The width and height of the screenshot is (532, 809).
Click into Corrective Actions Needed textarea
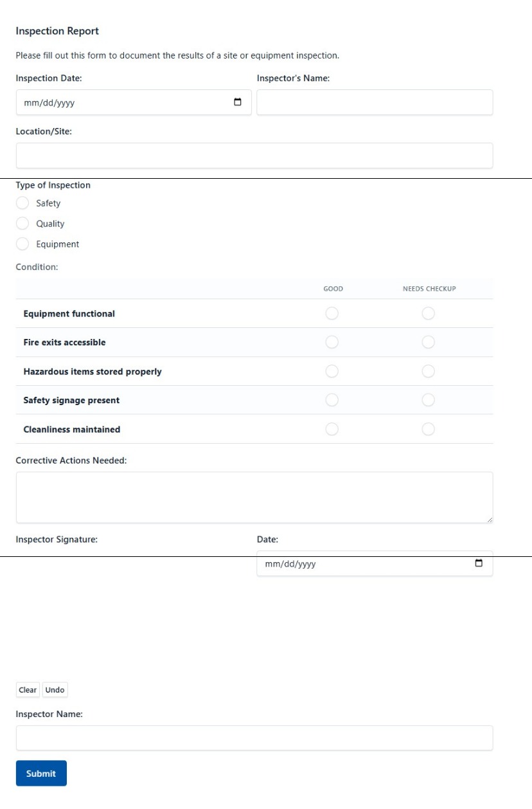pos(254,497)
